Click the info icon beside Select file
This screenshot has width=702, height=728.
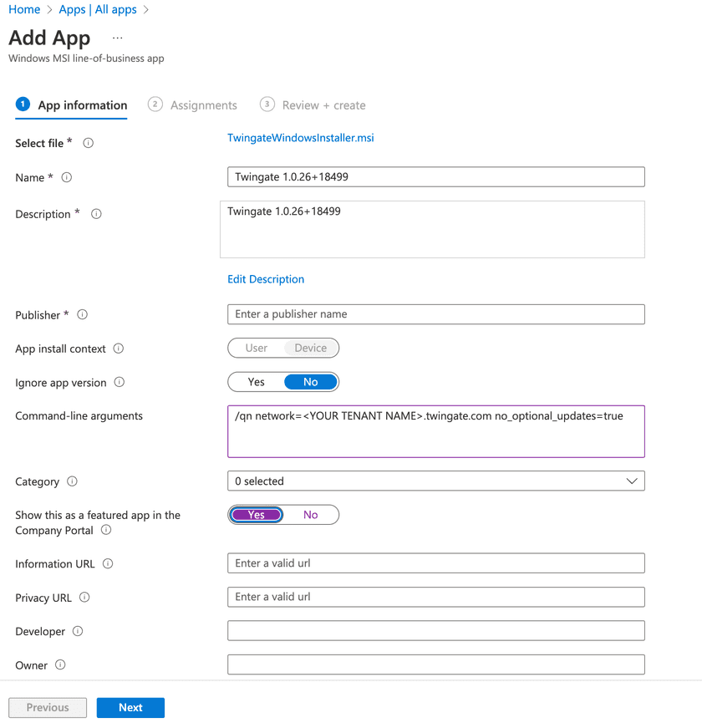[89, 143]
